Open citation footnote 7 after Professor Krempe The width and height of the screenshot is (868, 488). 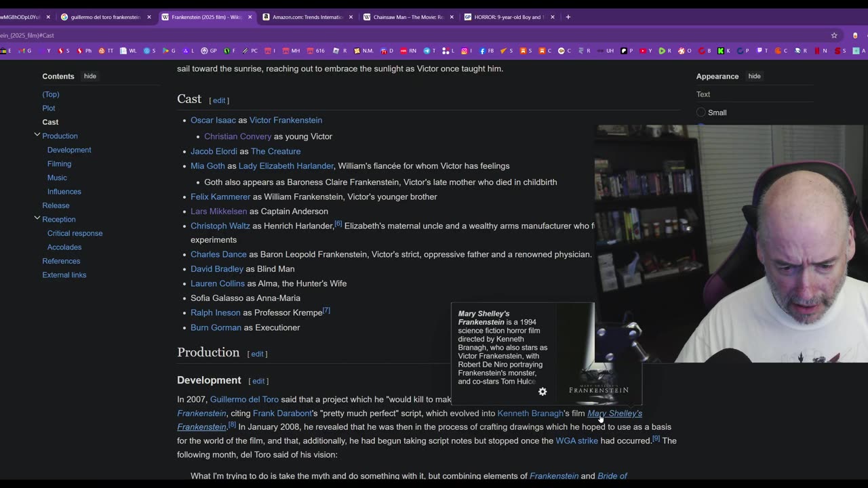(326, 310)
